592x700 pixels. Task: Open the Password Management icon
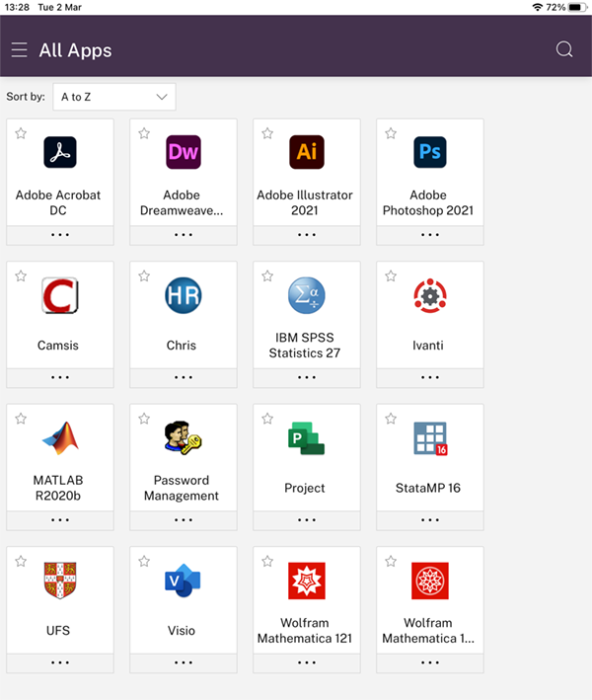(x=183, y=438)
